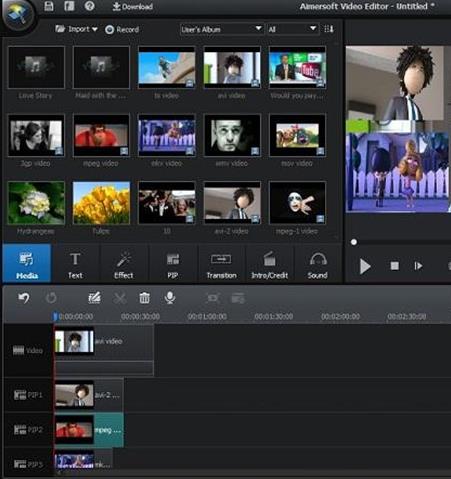Click the preview seek slider handle
The height and width of the screenshot is (479, 451).
click(x=354, y=242)
